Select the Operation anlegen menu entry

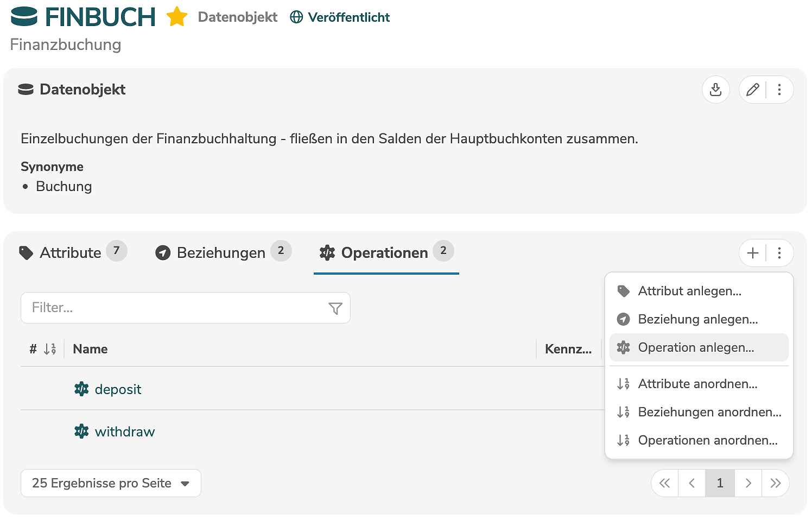[x=696, y=347]
